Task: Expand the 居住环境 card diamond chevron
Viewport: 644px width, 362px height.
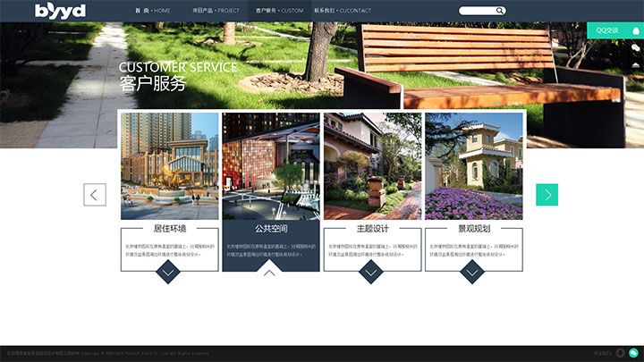Action: tap(169, 272)
